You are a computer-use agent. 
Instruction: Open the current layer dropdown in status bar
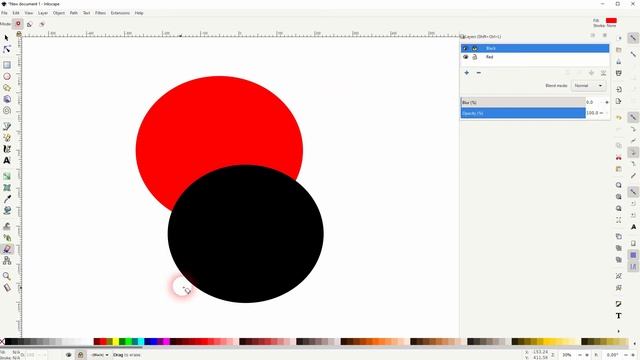(100, 355)
